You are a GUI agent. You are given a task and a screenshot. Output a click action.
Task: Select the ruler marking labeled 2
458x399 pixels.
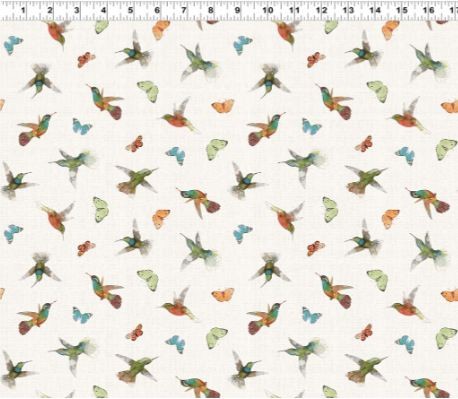50,10
